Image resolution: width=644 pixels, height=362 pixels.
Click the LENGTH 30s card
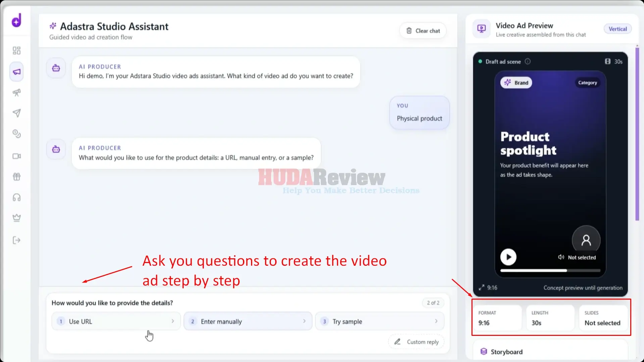point(550,318)
